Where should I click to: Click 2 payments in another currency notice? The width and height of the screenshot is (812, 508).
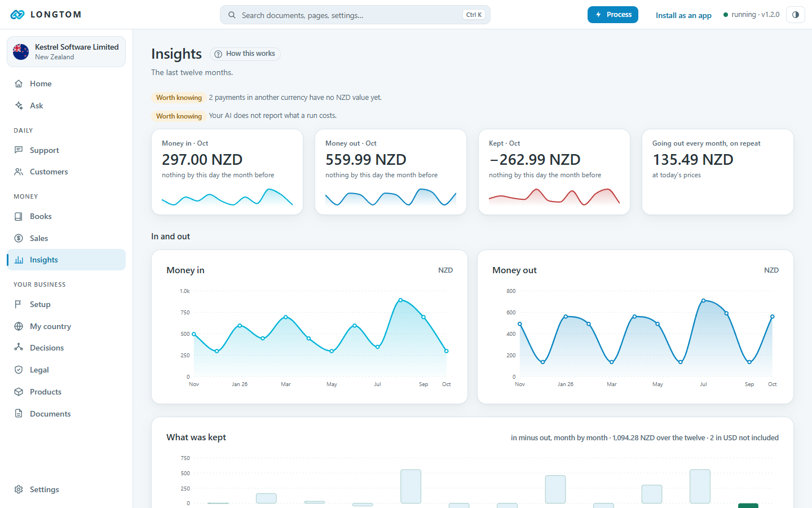[295, 98]
